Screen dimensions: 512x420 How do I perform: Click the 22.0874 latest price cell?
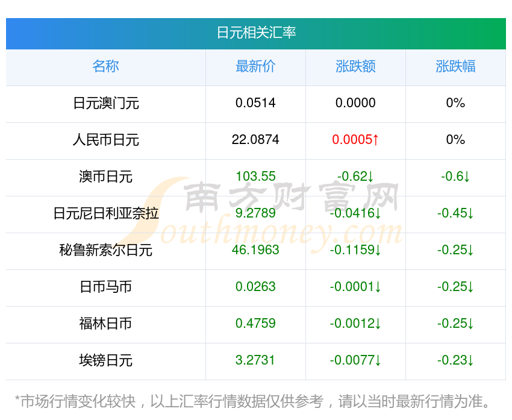tap(255, 140)
